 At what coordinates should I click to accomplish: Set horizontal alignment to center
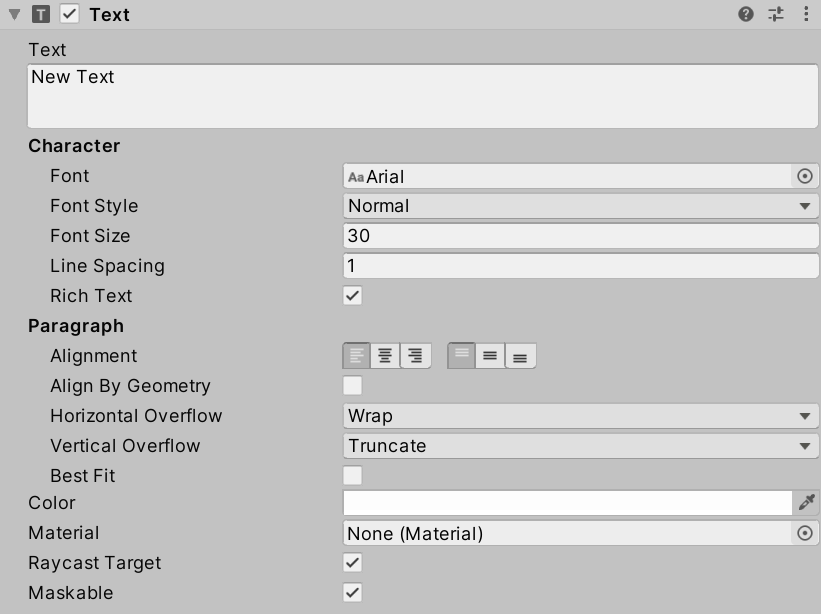tap(385, 356)
